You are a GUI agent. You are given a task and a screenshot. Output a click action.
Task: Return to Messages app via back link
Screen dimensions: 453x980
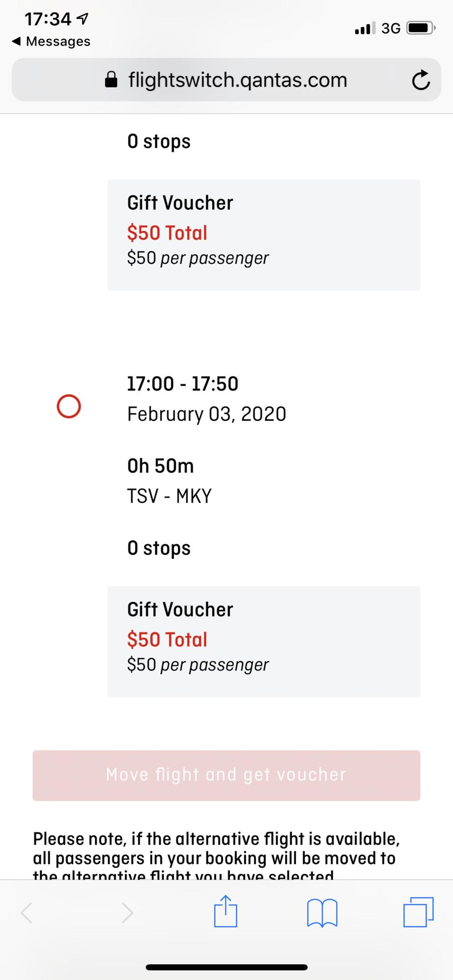[x=51, y=41]
